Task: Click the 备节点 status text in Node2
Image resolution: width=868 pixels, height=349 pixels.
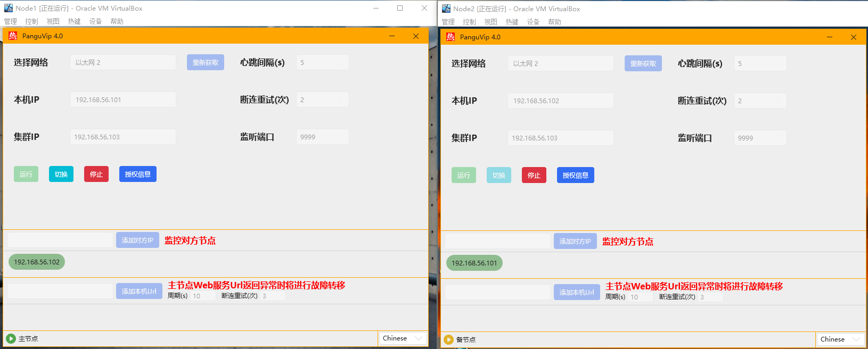Action: pyautogui.click(x=466, y=339)
